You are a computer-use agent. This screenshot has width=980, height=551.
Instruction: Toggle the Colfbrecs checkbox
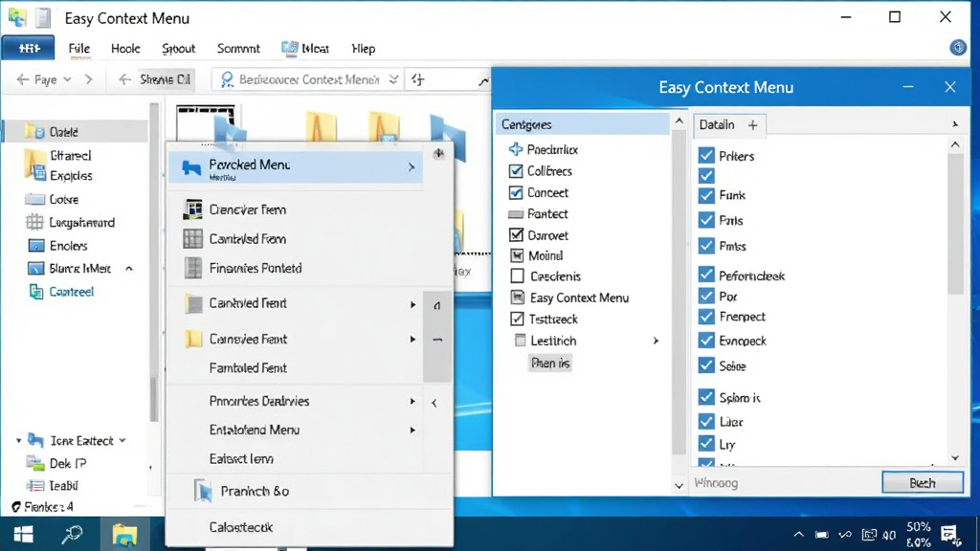(x=516, y=171)
